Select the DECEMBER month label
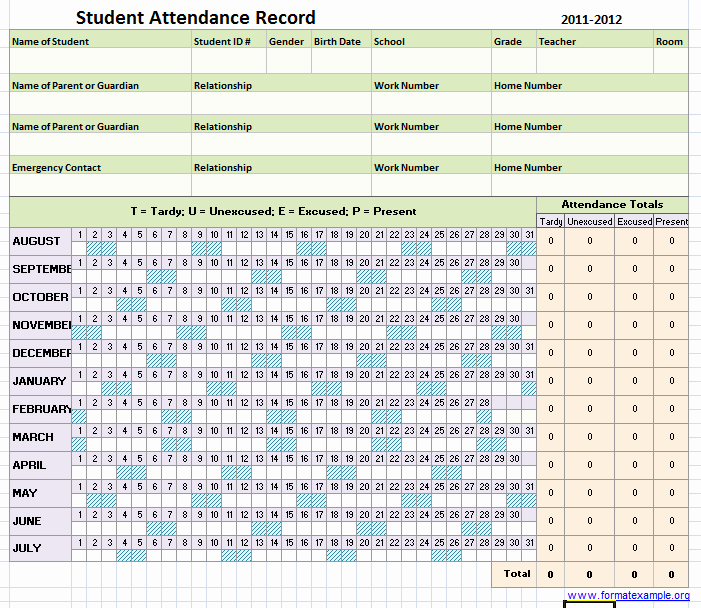Viewport: 701px width, 608px height. pyautogui.click(x=40, y=353)
